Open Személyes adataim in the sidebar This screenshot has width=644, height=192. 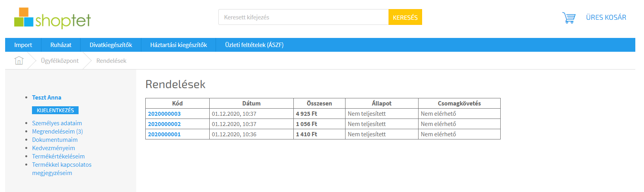point(57,123)
